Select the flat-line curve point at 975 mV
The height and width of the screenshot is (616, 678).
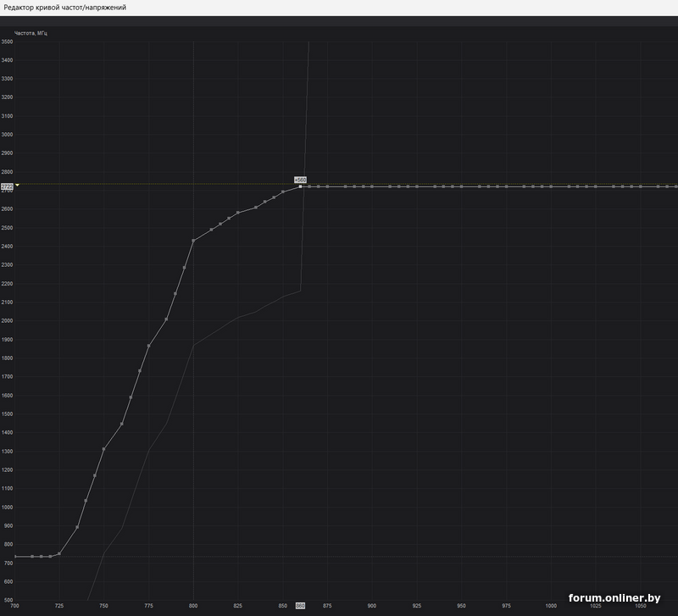point(506,186)
